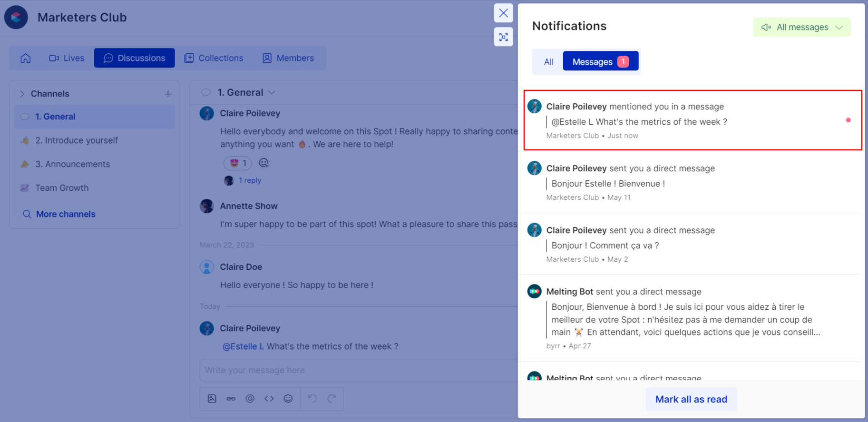Add a reaction to Claire Poilevey's welcome message
This screenshot has height=422, width=868.
pyautogui.click(x=264, y=163)
